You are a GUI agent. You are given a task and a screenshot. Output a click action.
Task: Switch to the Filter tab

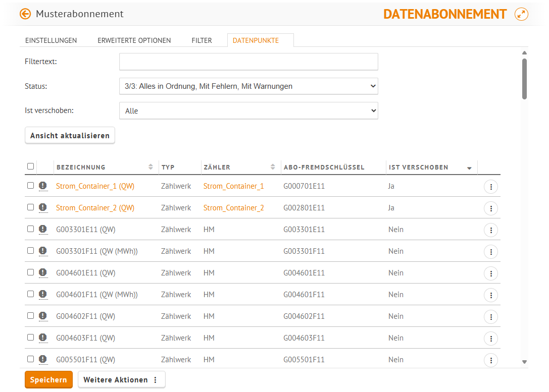[x=202, y=40]
